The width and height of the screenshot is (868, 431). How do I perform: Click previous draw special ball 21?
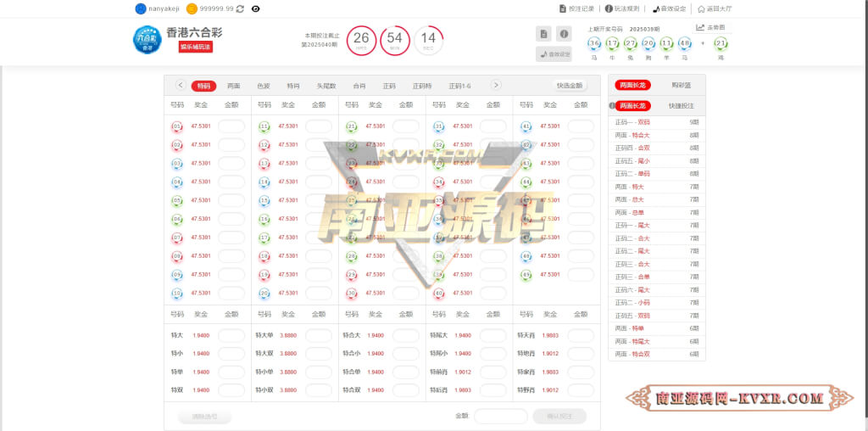coord(721,43)
